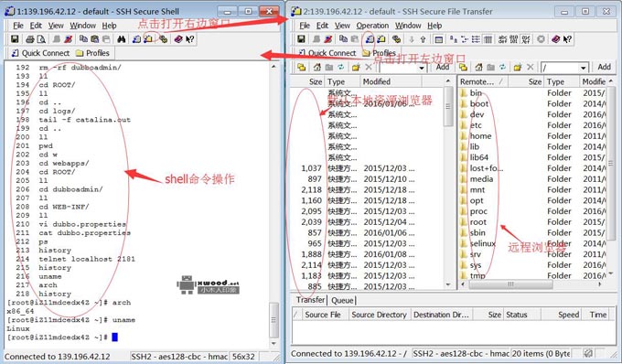The height and width of the screenshot is (364, 622).
Task: Create new folder in local pane
Action: click(x=356, y=67)
